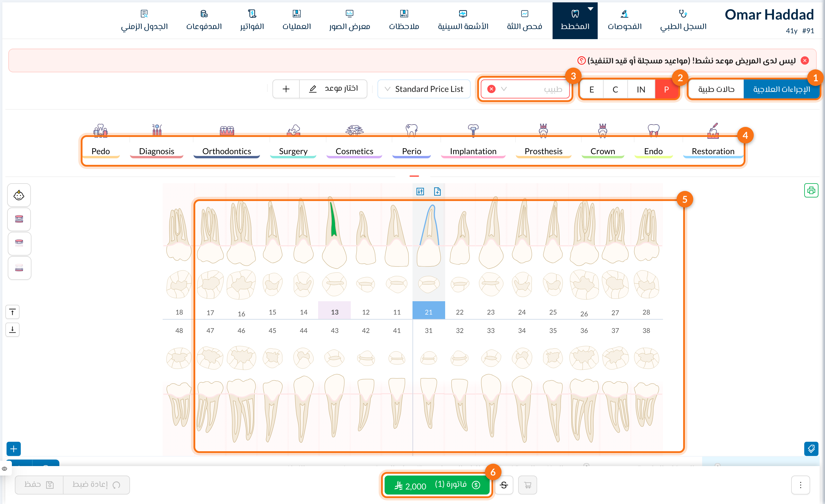Go to the الأشعة السينية tab
The height and width of the screenshot is (504, 825).
463,21
